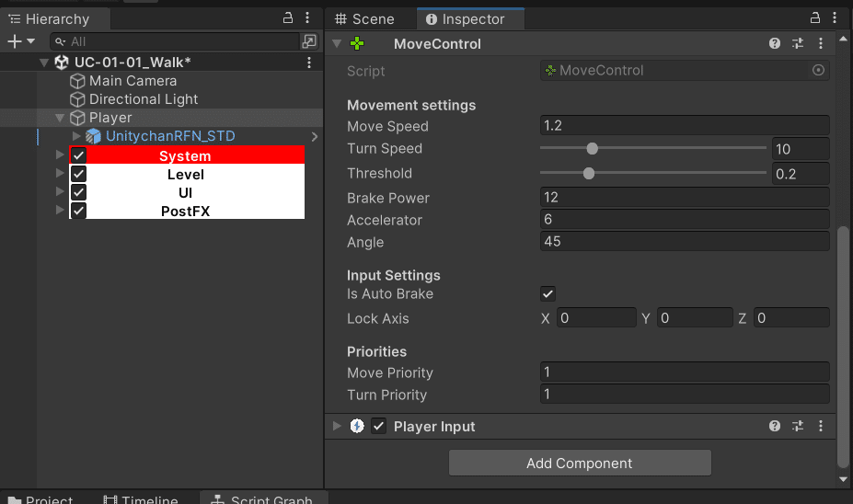Viewport: 853px width, 504px height.
Task: Switch to the Hierarchy tab
Action: pyautogui.click(x=55, y=19)
